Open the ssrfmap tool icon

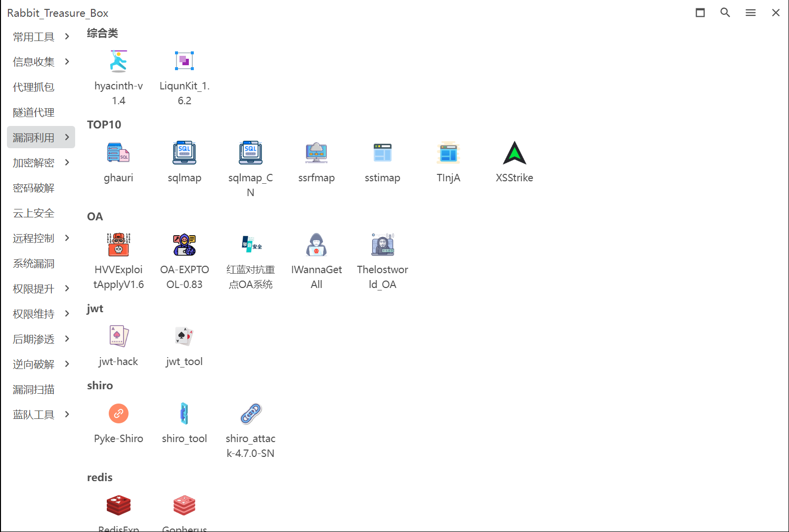316,153
